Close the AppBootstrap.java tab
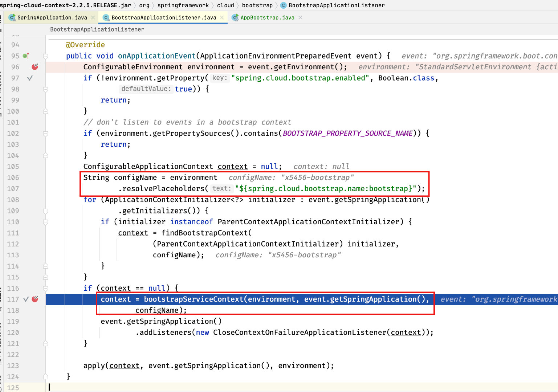Screen dimensions: 558x392 pyautogui.click(x=300, y=17)
